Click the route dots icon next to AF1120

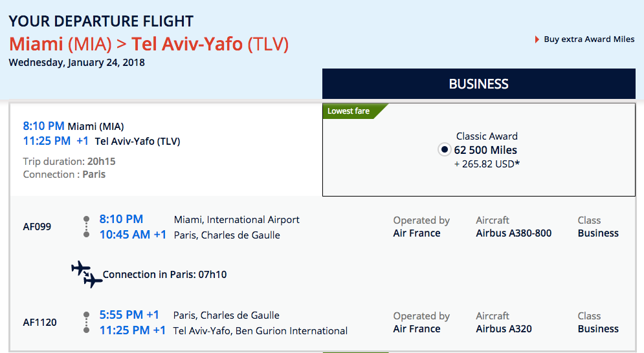86,322
